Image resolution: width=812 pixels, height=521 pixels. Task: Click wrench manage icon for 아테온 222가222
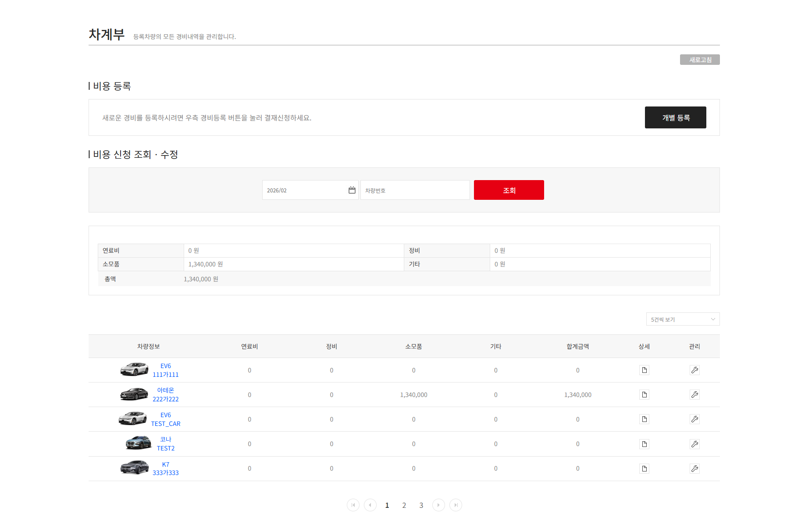pos(694,395)
